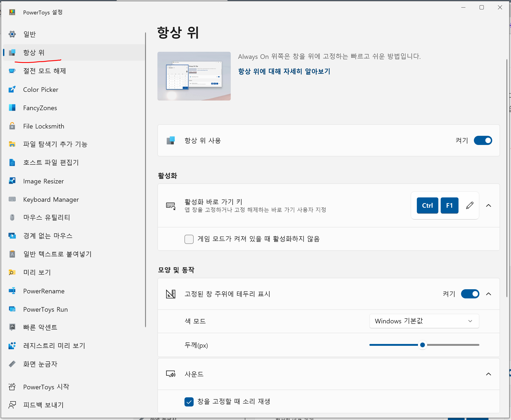511x420 pixels.
Task: Click the FancyZones icon
Action: [x=12, y=108]
